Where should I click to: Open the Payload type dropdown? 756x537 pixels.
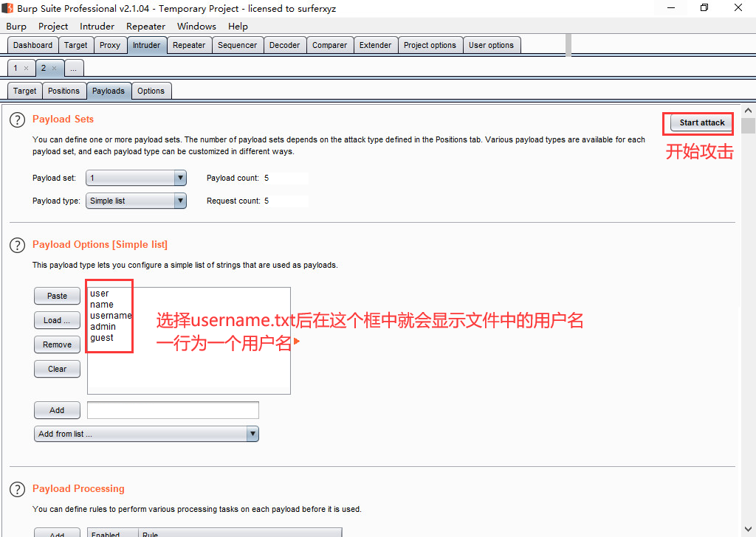click(136, 201)
